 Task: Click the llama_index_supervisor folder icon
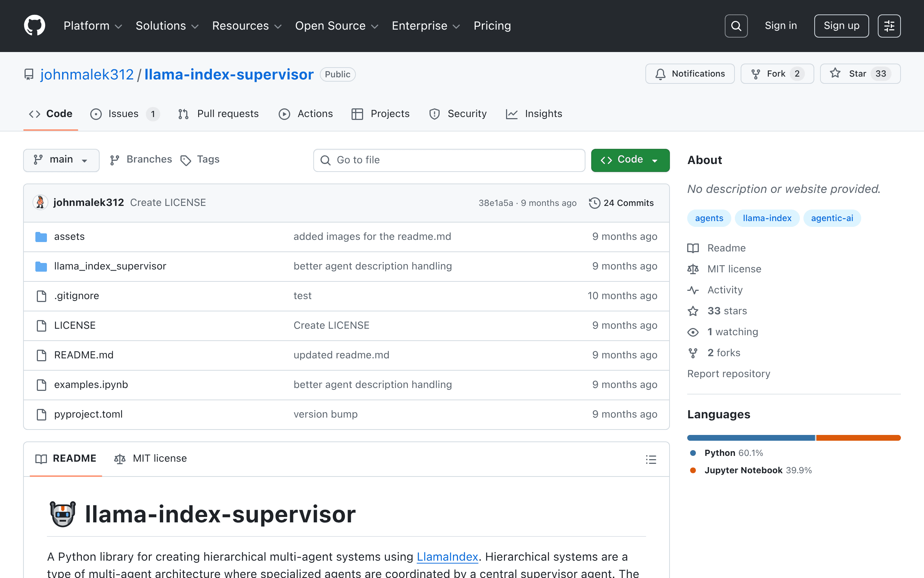tap(41, 266)
